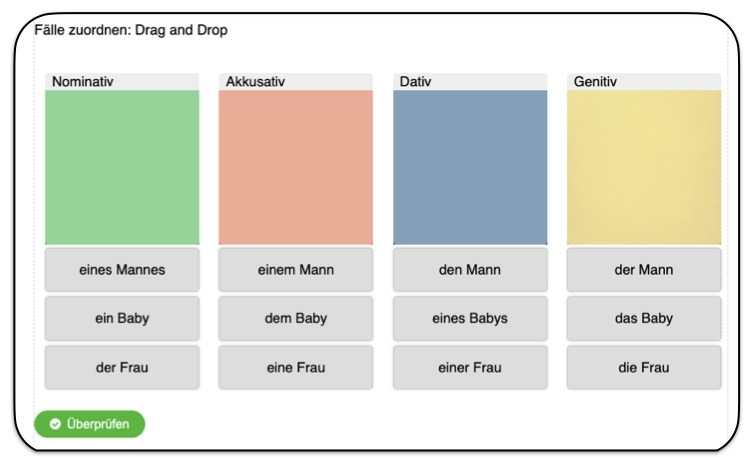Click the blue Dativ drop zone

click(x=470, y=167)
